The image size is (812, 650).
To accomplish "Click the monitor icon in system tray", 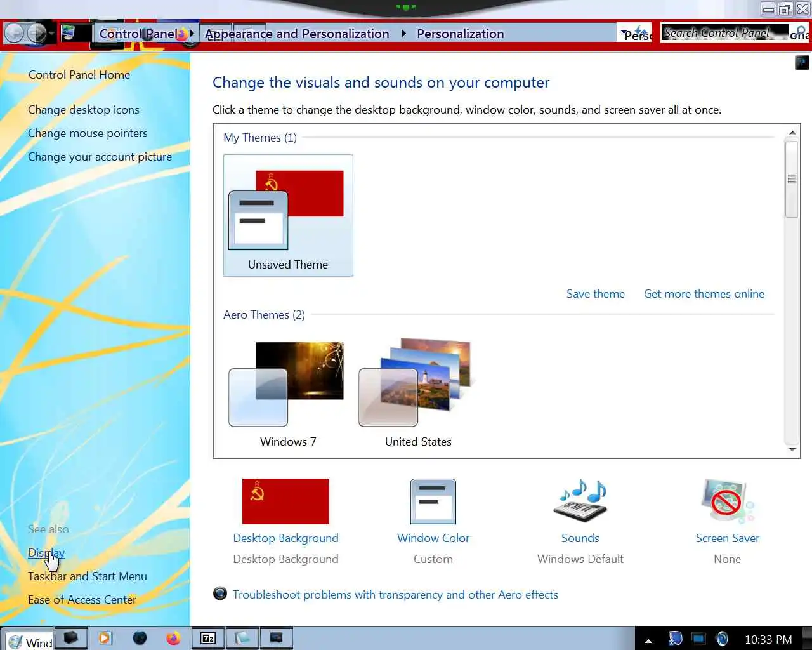I will pyautogui.click(x=698, y=639).
